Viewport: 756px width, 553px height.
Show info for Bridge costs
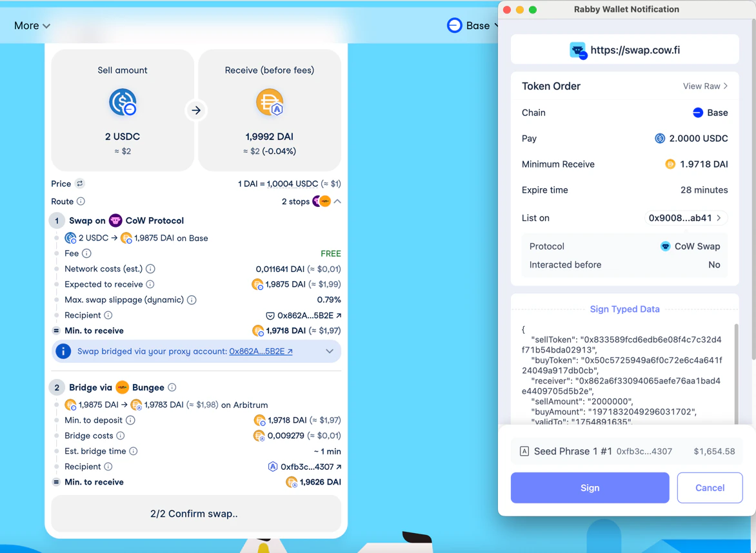click(121, 436)
